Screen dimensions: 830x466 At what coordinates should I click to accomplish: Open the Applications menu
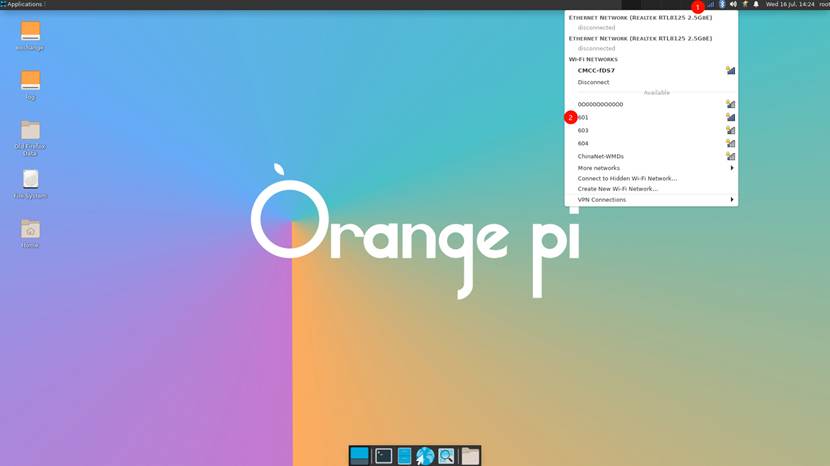(22, 4)
